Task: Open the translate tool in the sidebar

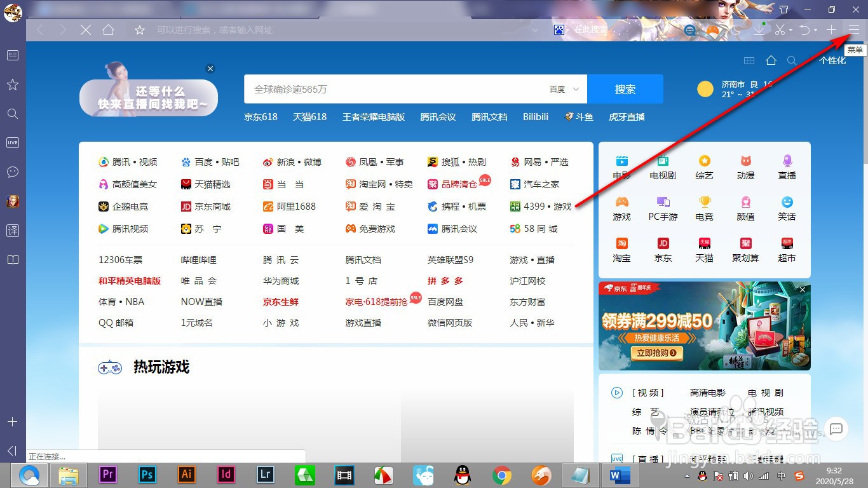Action: point(12,230)
